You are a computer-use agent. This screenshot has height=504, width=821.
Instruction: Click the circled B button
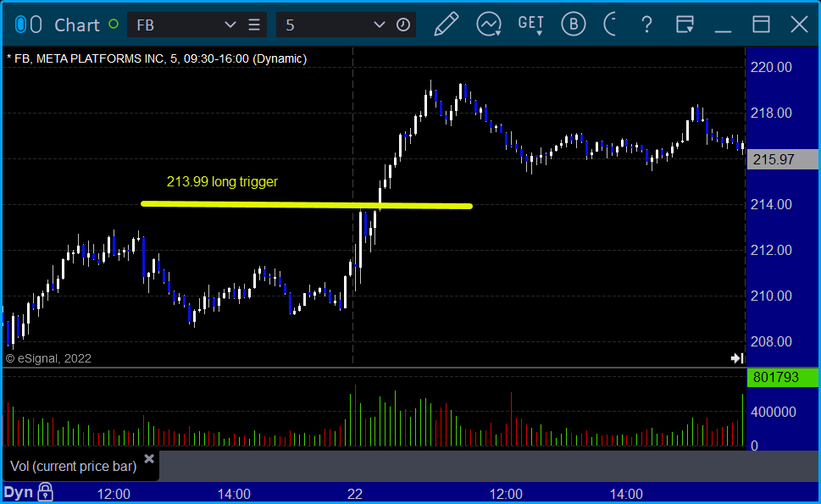pos(574,25)
